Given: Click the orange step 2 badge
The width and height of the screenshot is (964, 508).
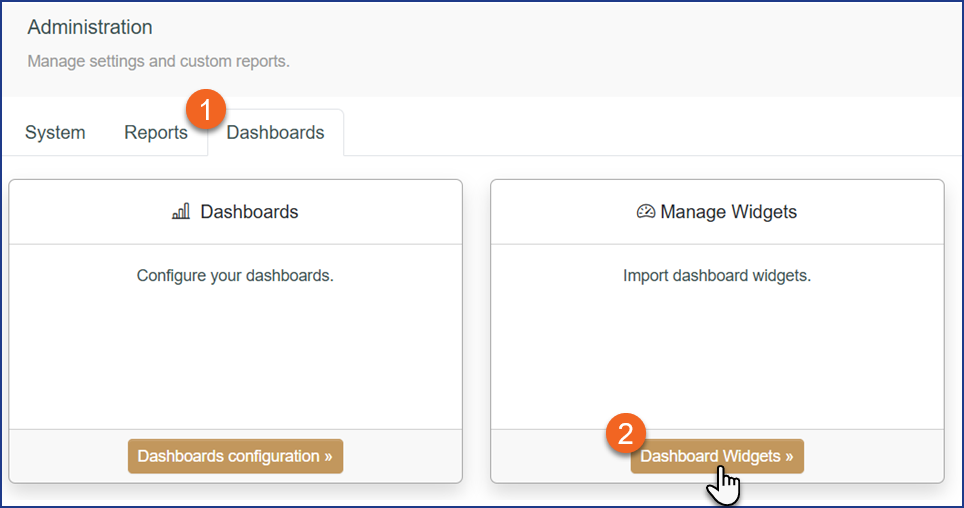Looking at the screenshot, I should tap(626, 434).
